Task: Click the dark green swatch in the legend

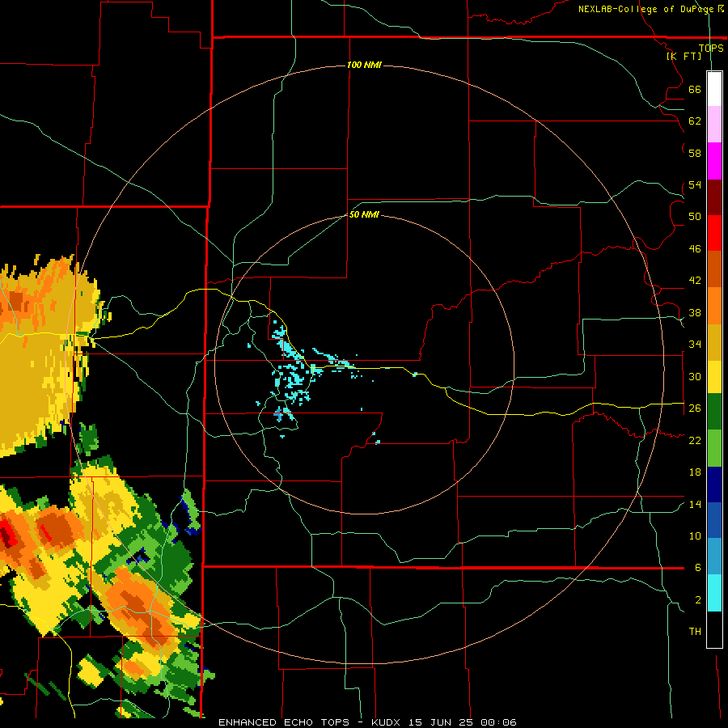Action: pyautogui.click(x=714, y=412)
